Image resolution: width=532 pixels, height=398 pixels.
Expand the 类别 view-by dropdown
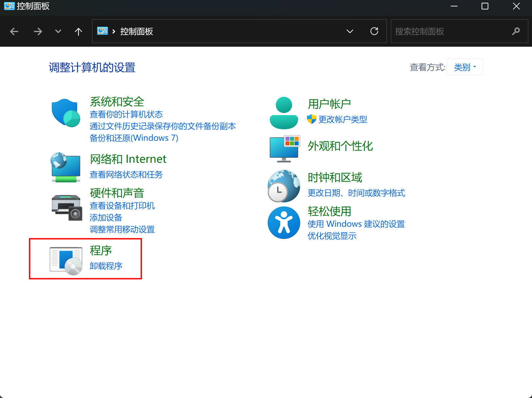tap(464, 67)
